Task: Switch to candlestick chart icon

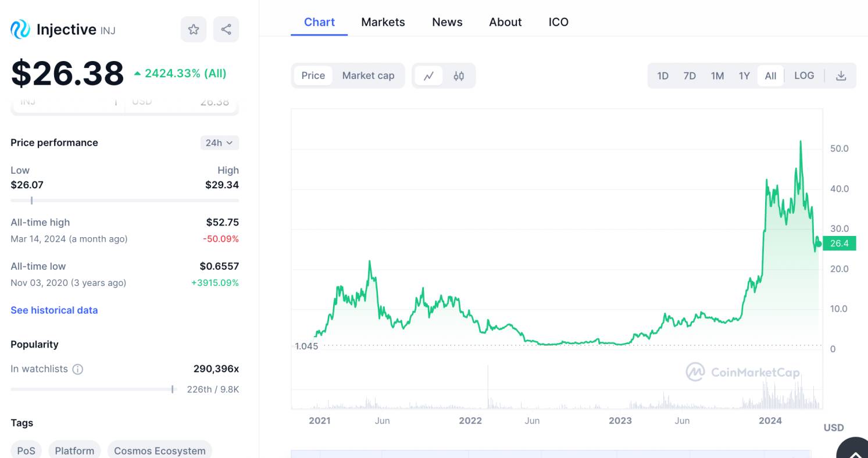Action: tap(459, 76)
